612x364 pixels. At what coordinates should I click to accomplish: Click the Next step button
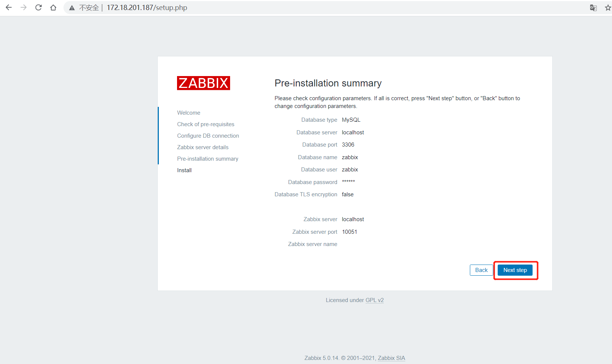click(515, 270)
